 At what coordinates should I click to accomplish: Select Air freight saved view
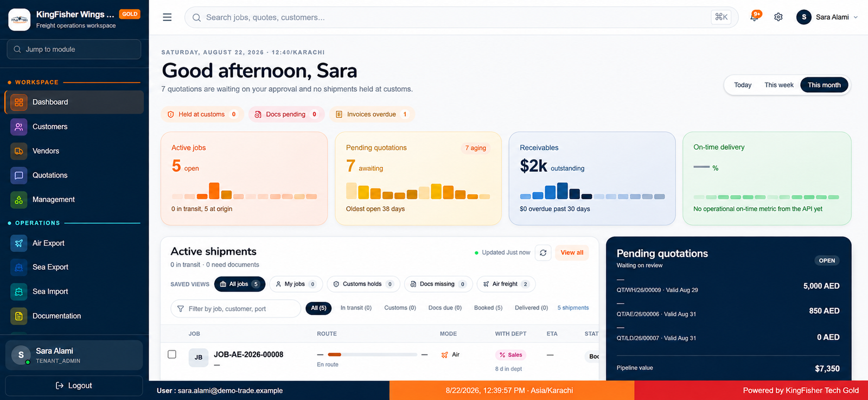[506, 284]
